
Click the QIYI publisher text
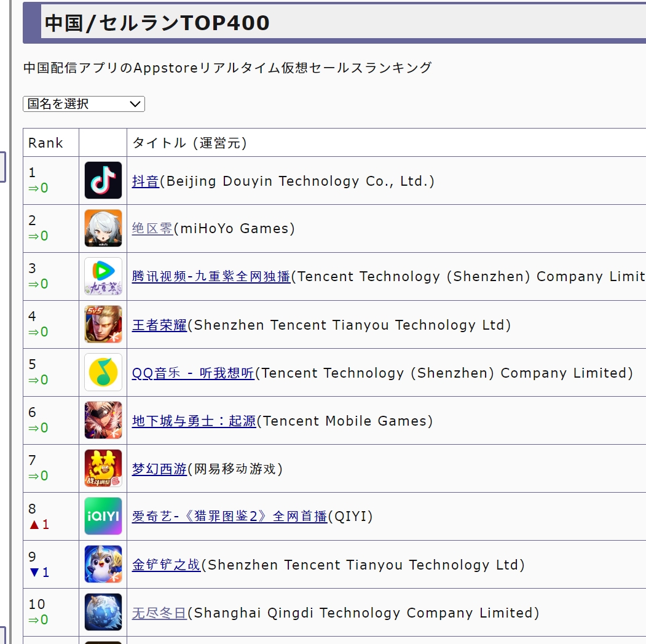(x=350, y=516)
